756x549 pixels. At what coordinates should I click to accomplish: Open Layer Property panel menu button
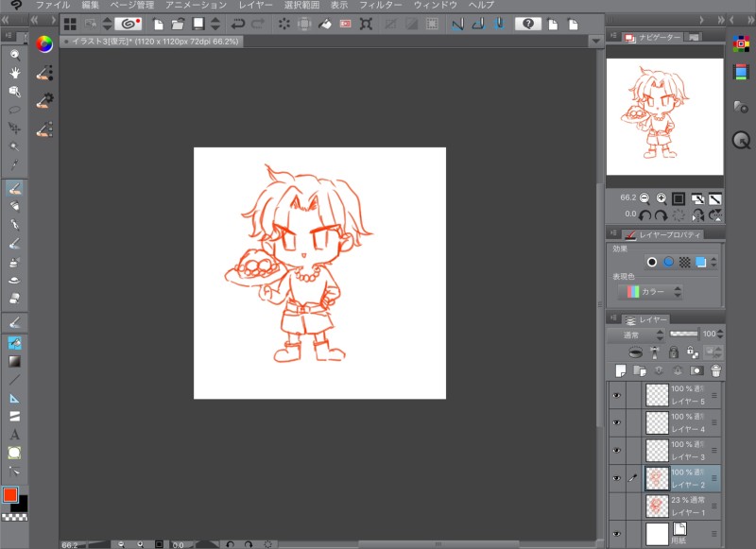(613, 233)
